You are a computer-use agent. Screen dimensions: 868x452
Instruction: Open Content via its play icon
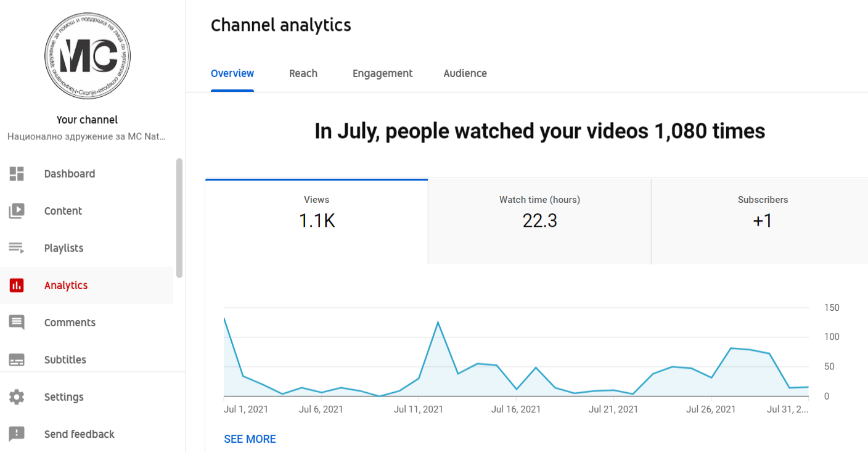pos(17,211)
